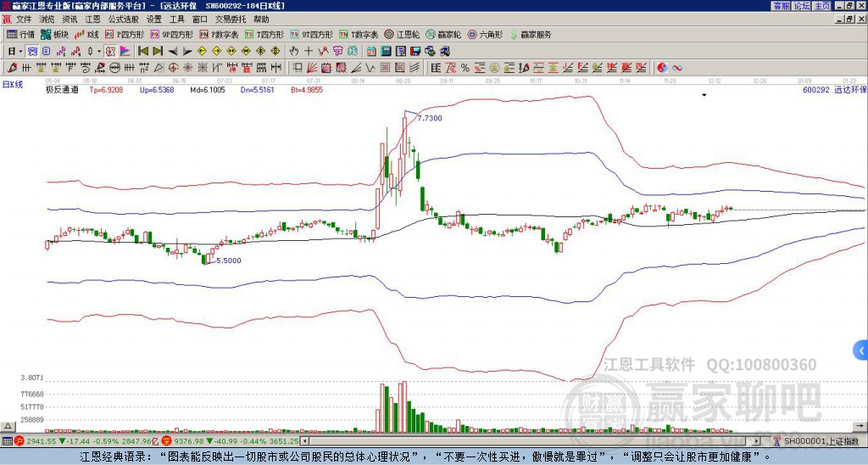Open the T数字表 tool
The image size is (868, 465).
point(359,34)
